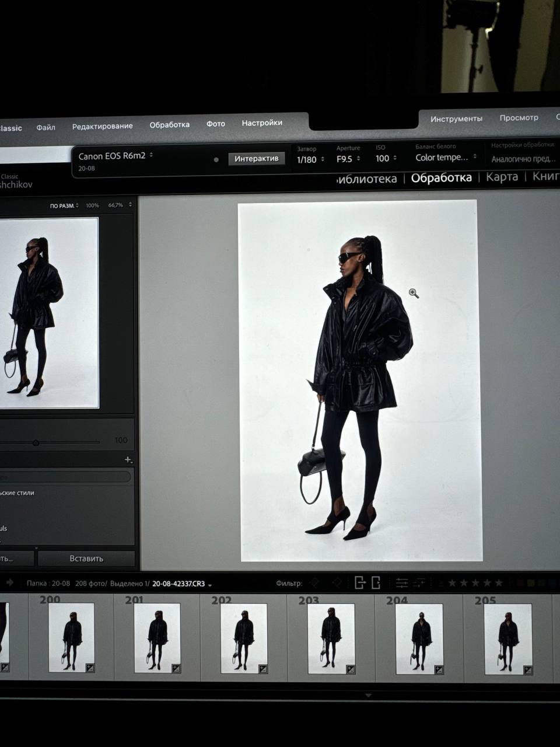The image size is (560, 747).
Task: Switch to the Обработка module tab
Action: click(441, 177)
